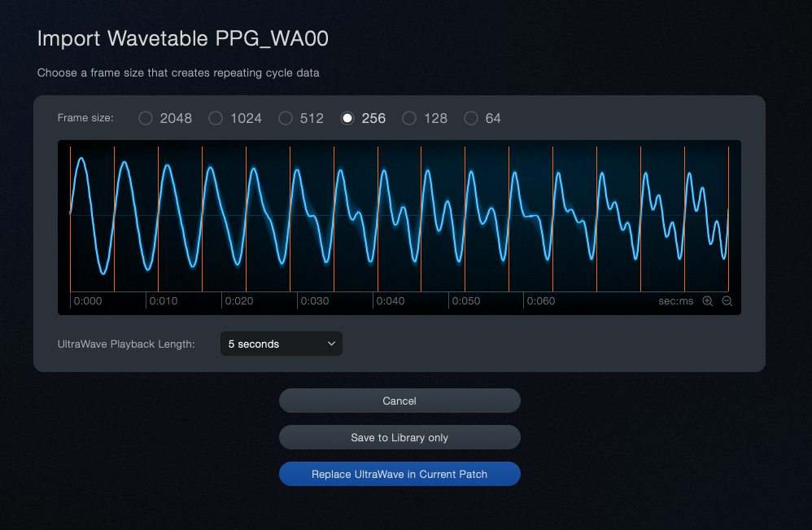The image size is (812, 530).
Task: Select the 2048 frame size
Action: 144,118
